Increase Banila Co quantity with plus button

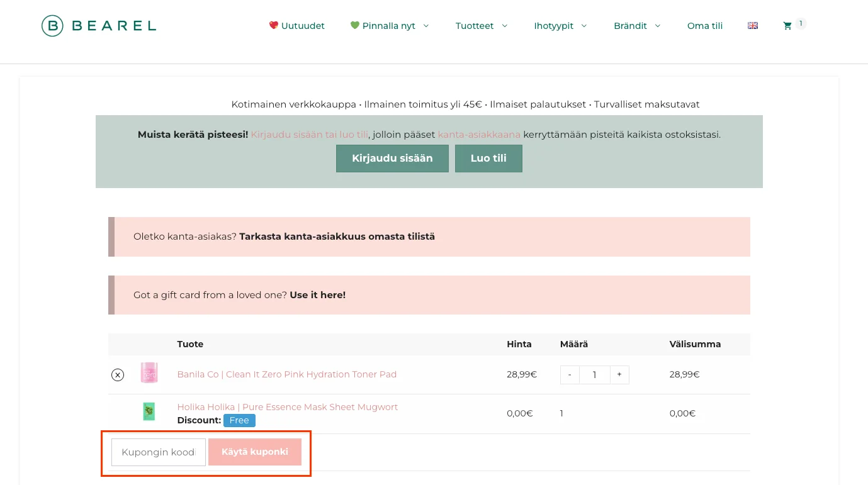[619, 375]
